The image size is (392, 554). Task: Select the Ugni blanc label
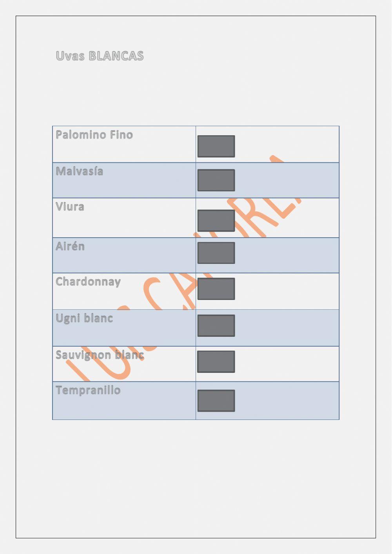click(84, 318)
